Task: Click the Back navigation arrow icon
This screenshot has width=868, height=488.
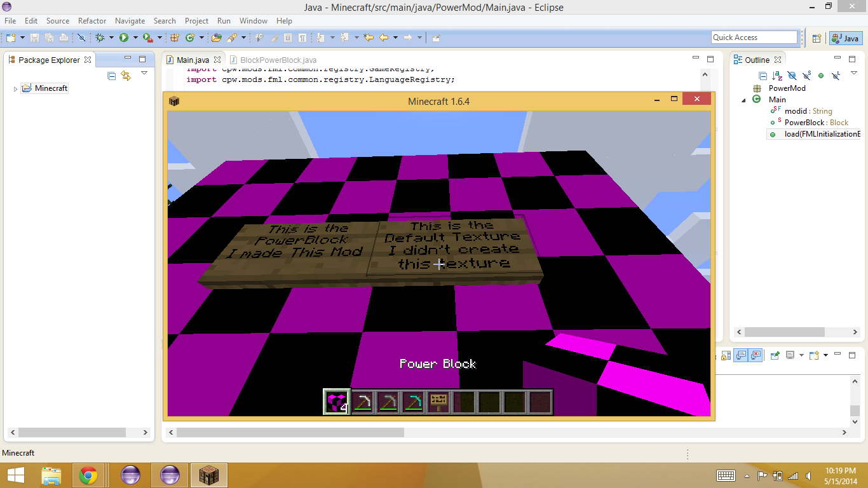Action: [x=384, y=37]
